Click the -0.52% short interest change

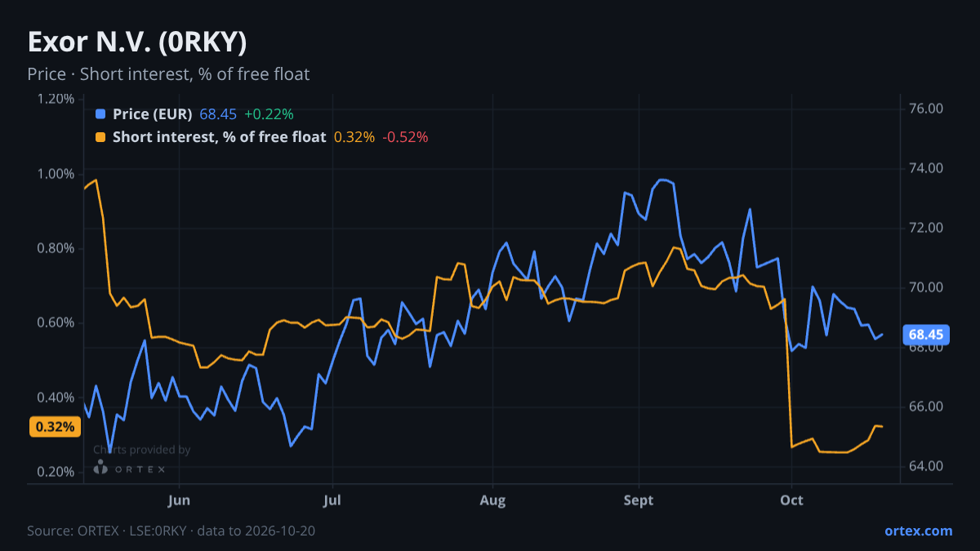(406, 137)
